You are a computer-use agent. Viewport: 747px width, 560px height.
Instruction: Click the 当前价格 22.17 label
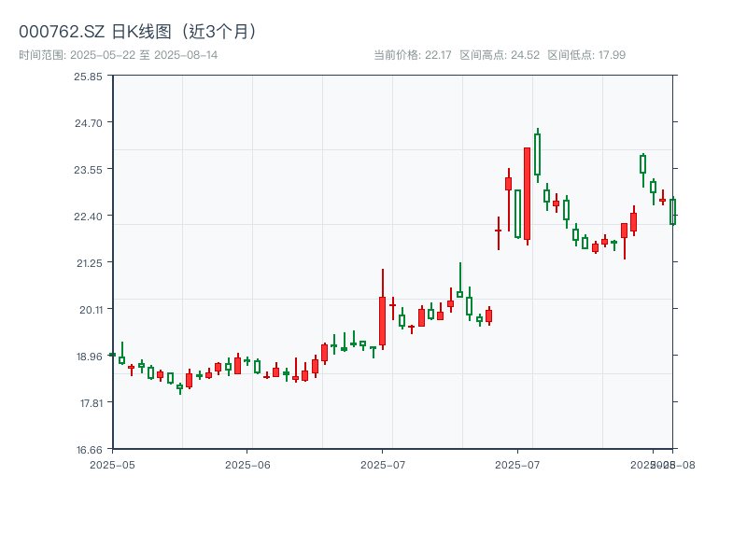click(413, 55)
